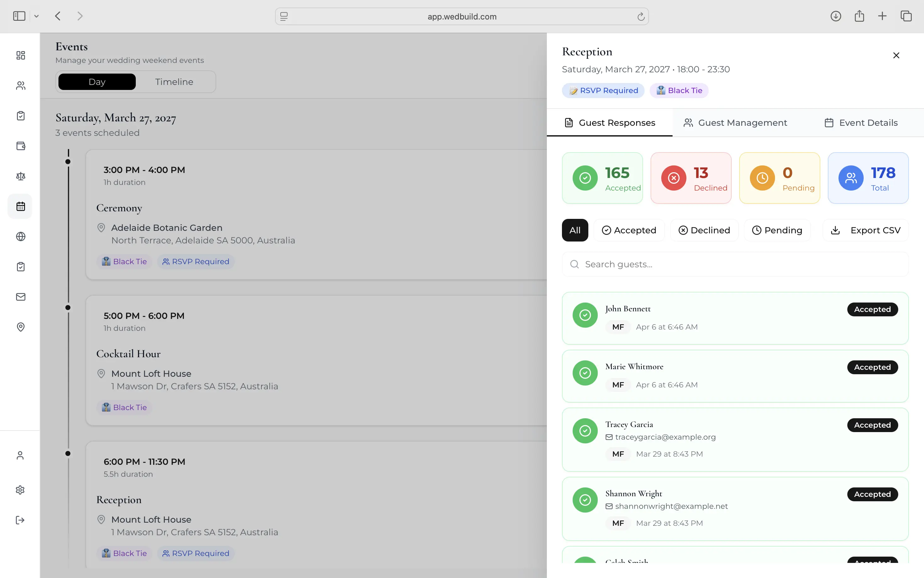This screenshot has height=578, width=924.
Task: Click the upper checklist clipboard icon in sidebar
Action: (21, 116)
